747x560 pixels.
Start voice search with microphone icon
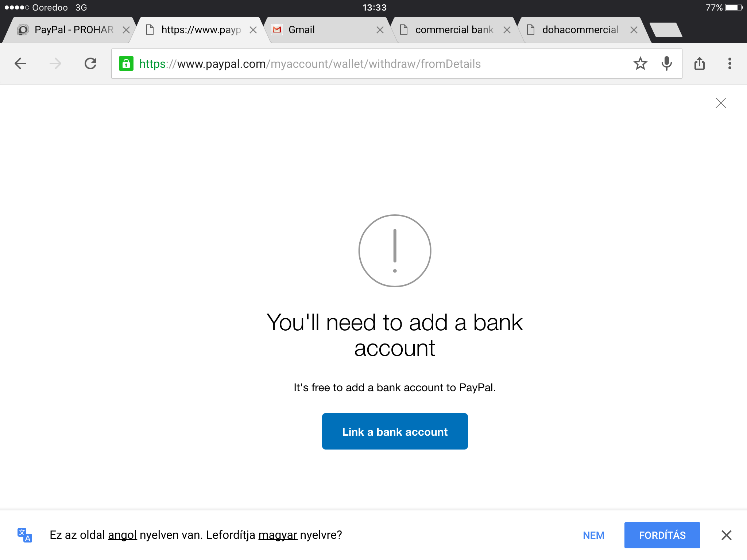click(666, 64)
